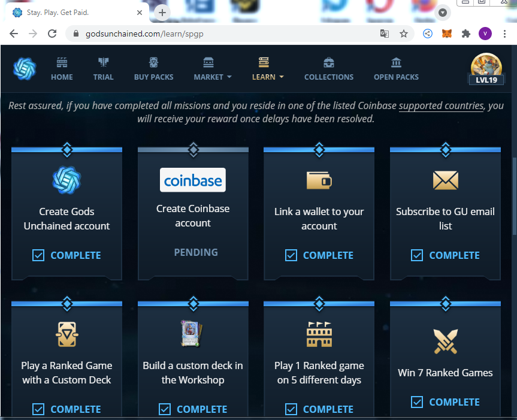Click the Home castle icon
Screen dimensions: 517x420
coord(62,62)
